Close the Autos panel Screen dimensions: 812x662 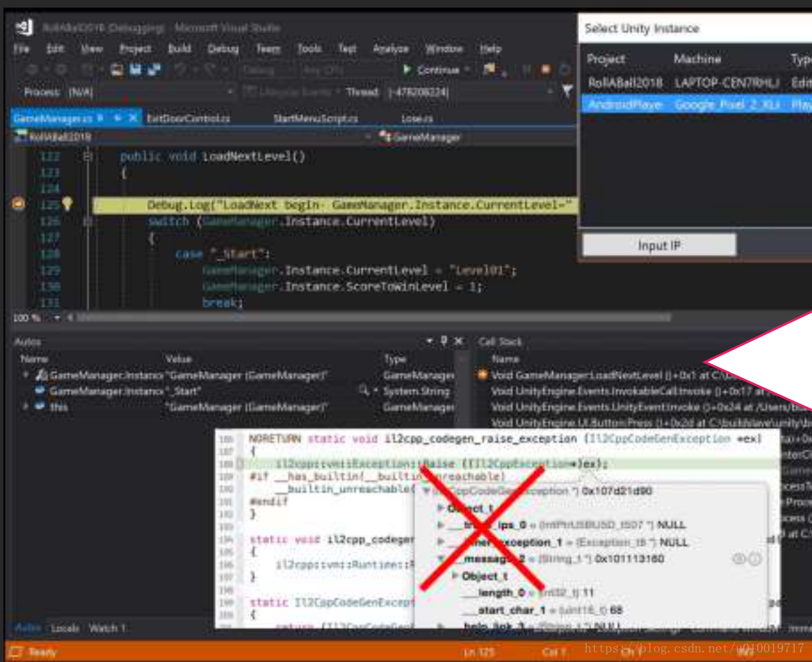[458, 341]
